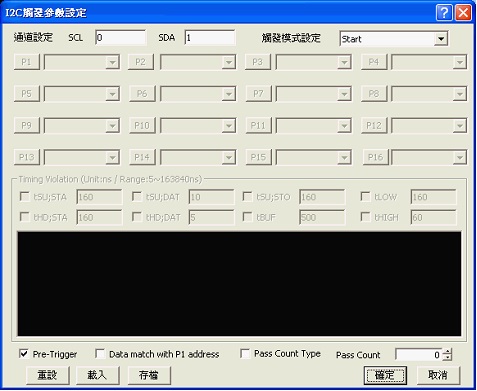The image size is (477, 391).
Task: Open the dropdown next to P1
Action: (112, 62)
